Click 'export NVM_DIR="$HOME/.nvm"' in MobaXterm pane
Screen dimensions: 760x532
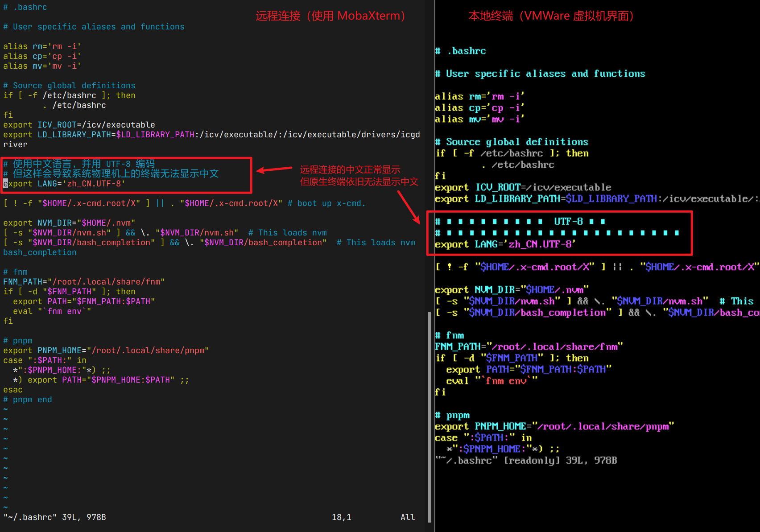[69, 223]
